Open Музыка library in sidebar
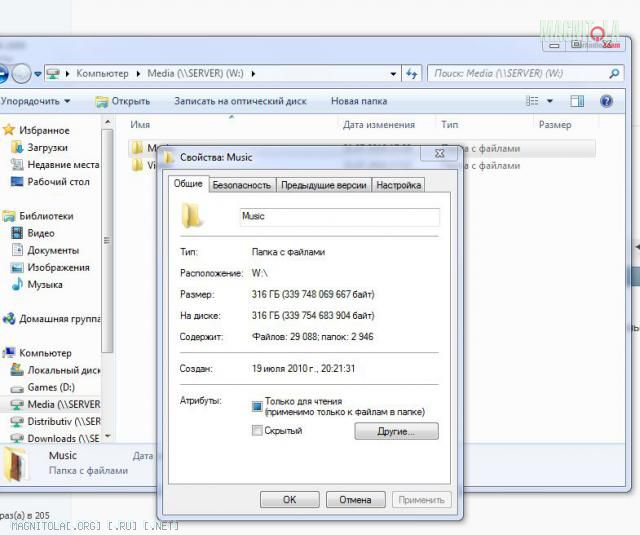This screenshot has height=535, width=640. pyautogui.click(x=44, y=284)
